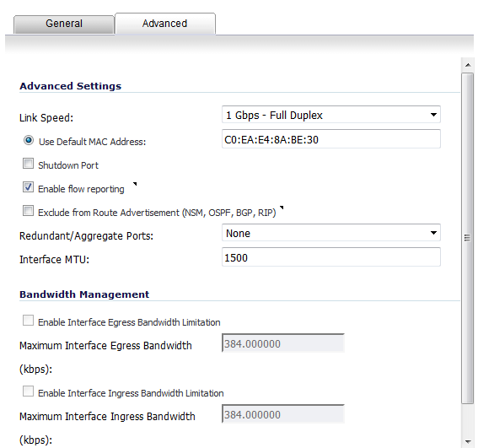Click the vertical scrollbar thumb

(468, 238)
